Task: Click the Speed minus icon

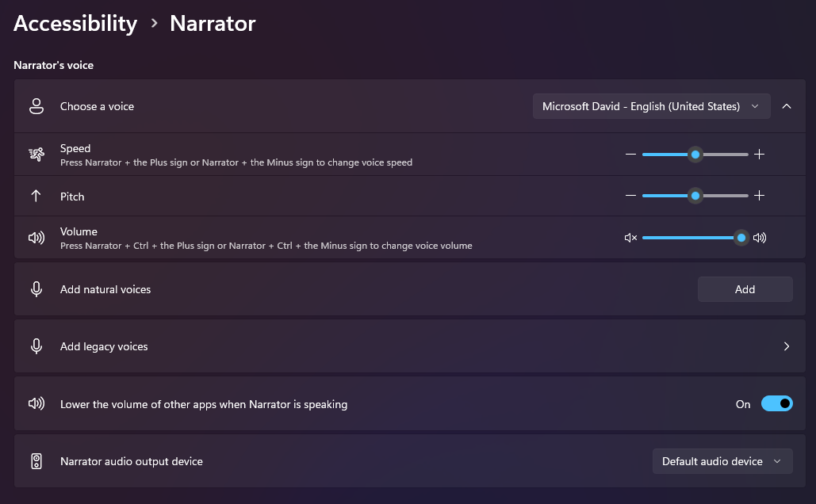Action: 630,155
